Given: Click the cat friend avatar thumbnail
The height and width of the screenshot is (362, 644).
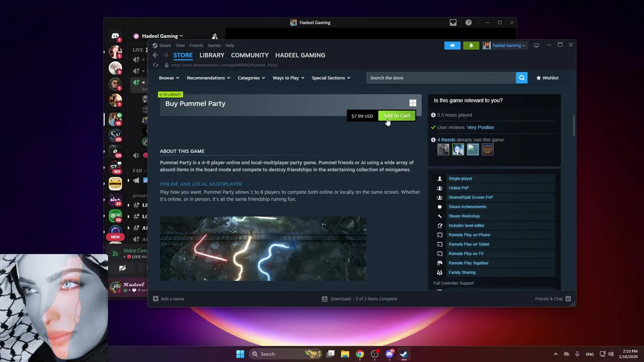Looking at the screenshot, I should tap(488, 149).
